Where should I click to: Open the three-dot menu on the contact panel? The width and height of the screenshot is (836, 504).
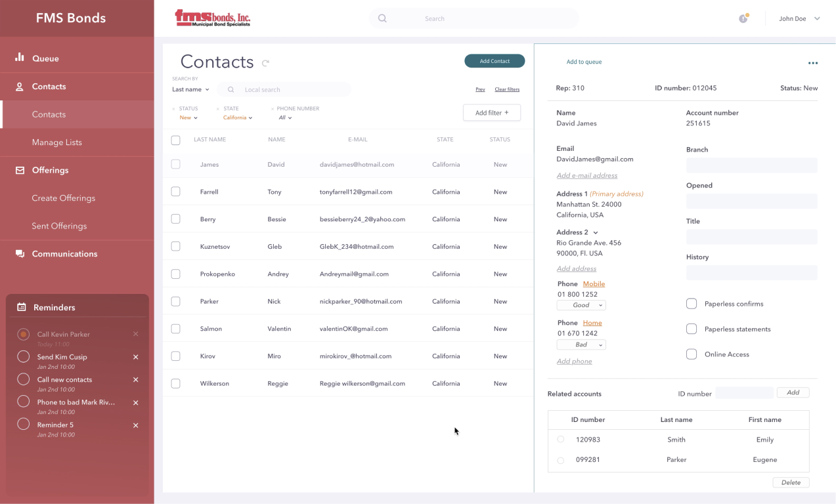coord(813,63)
